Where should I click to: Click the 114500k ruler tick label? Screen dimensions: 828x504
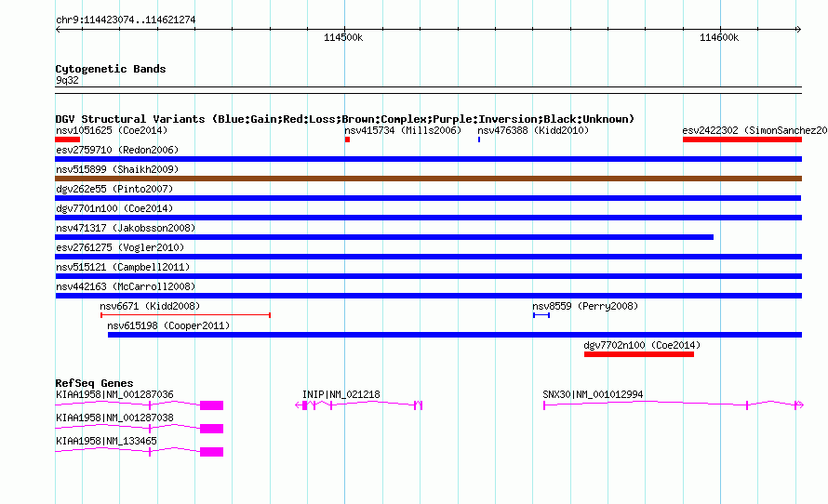click(343, 37)
